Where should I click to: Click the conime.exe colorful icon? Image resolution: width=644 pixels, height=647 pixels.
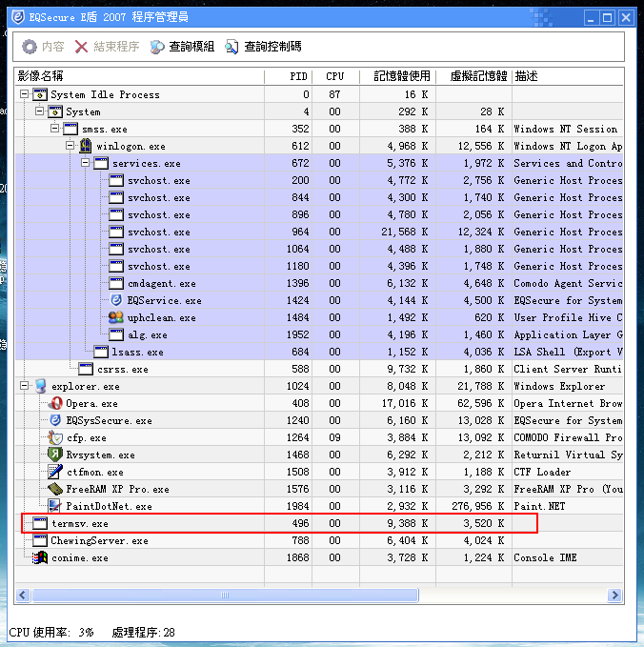pyautogui.click(x=40, y=557)
